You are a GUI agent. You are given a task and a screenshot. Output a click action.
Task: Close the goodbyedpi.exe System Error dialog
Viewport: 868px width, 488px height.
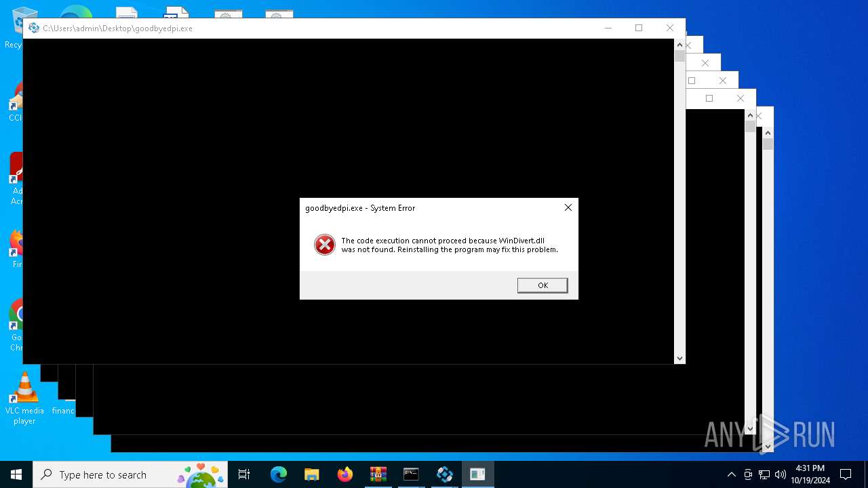click(568, 207)
